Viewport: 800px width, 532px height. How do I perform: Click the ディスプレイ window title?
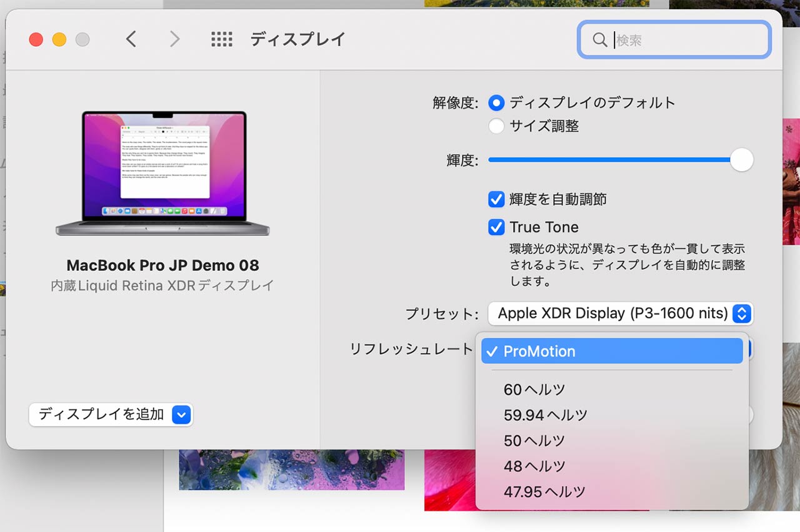tap(297, 40)
